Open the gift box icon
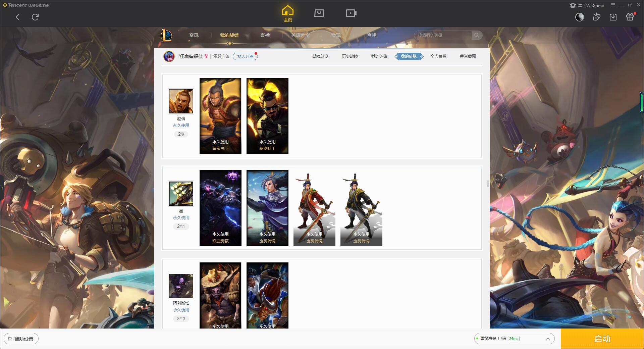 (630, 17)
